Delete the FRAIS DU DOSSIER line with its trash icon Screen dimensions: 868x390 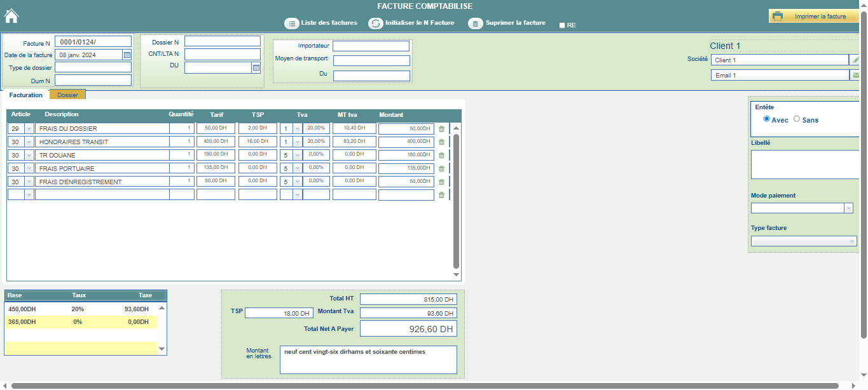coord(441,129)
